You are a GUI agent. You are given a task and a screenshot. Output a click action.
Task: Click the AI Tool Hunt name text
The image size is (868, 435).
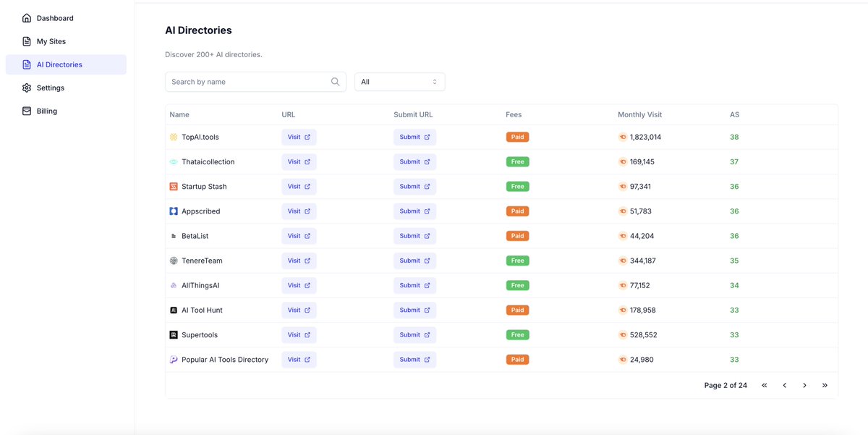coord(202,310)
